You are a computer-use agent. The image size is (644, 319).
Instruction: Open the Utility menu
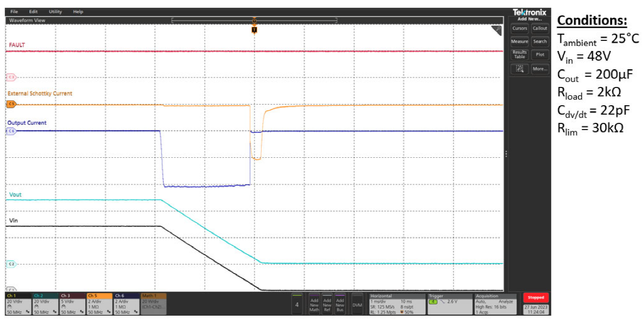coord(55,12)
